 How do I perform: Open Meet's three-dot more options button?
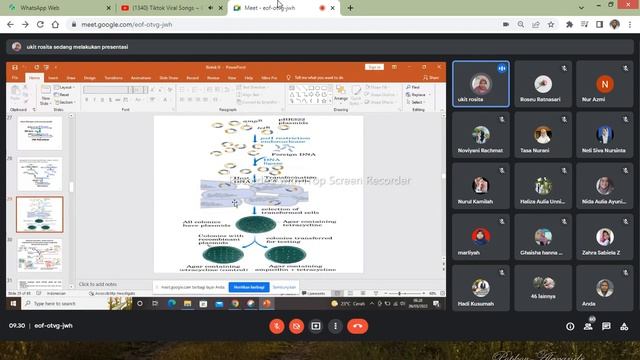(x=335, y=326)
